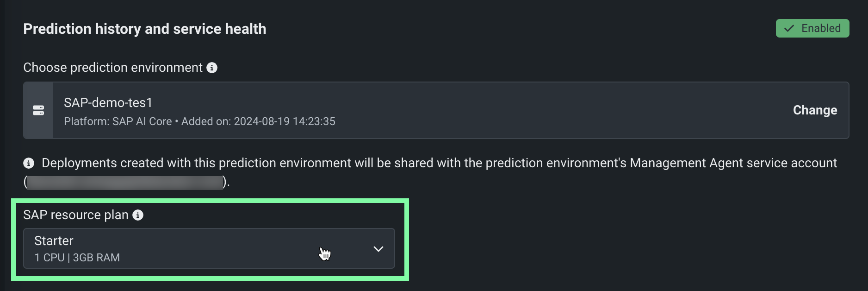Click the server icon beside SAP-demo-tes1
This screenshot has width=868, height=291.
coord(38,110)
